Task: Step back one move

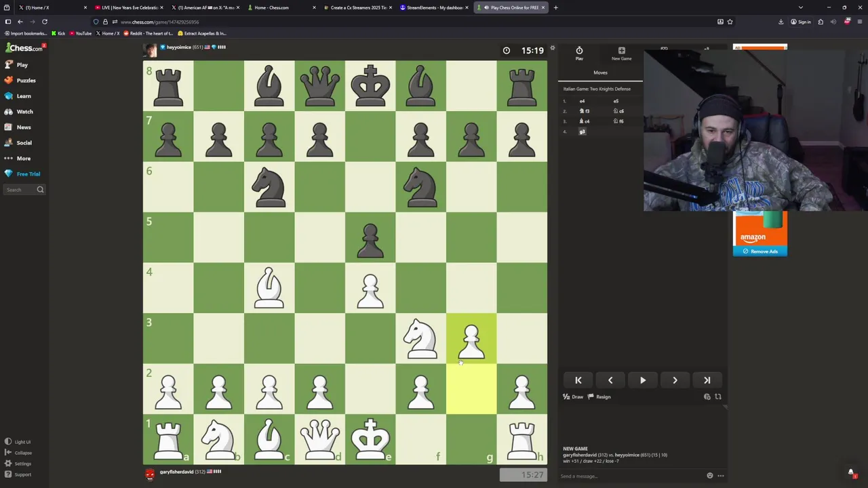Action: 610,380
